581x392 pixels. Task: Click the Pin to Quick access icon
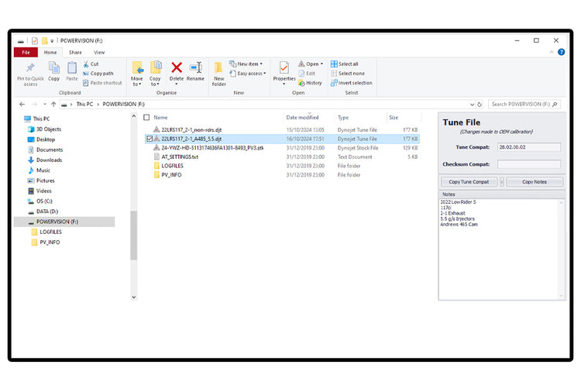tap(30, 68)
